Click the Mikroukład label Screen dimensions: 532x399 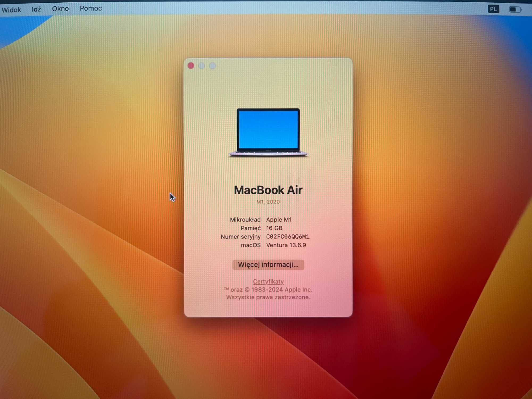pyautogui.click(x=245, y=219)
